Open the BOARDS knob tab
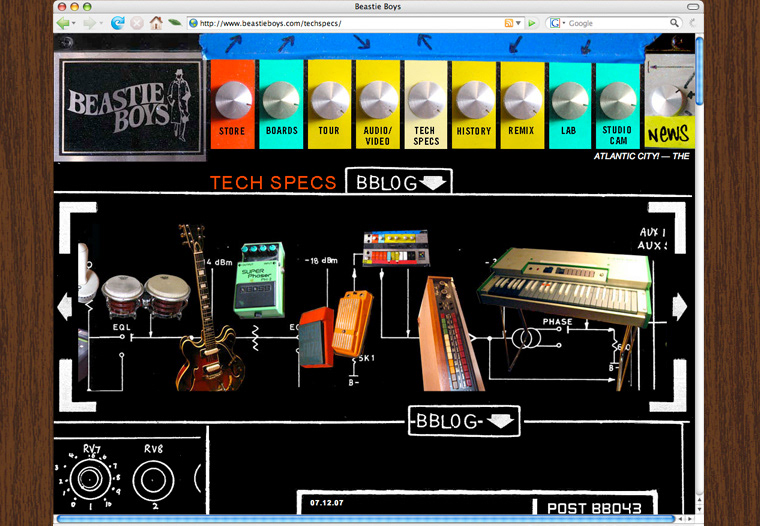The image size is (760, 526). coord(281,104)
